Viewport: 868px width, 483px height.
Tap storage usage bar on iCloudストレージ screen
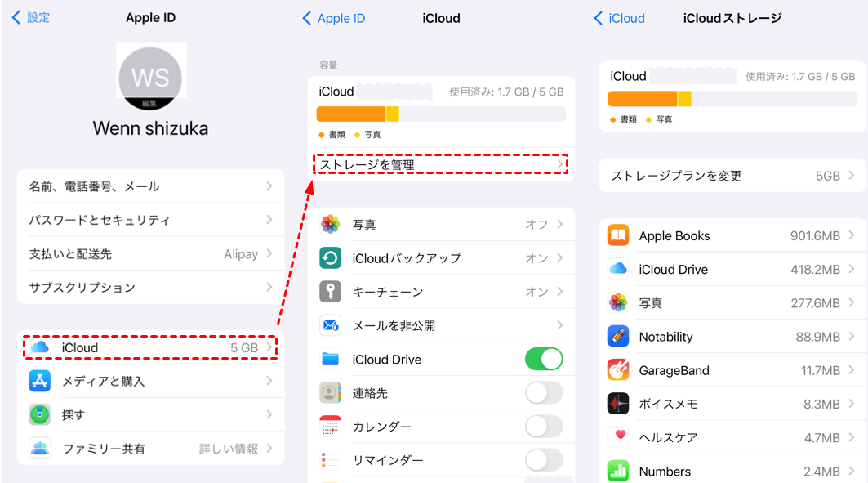[732, 99]
